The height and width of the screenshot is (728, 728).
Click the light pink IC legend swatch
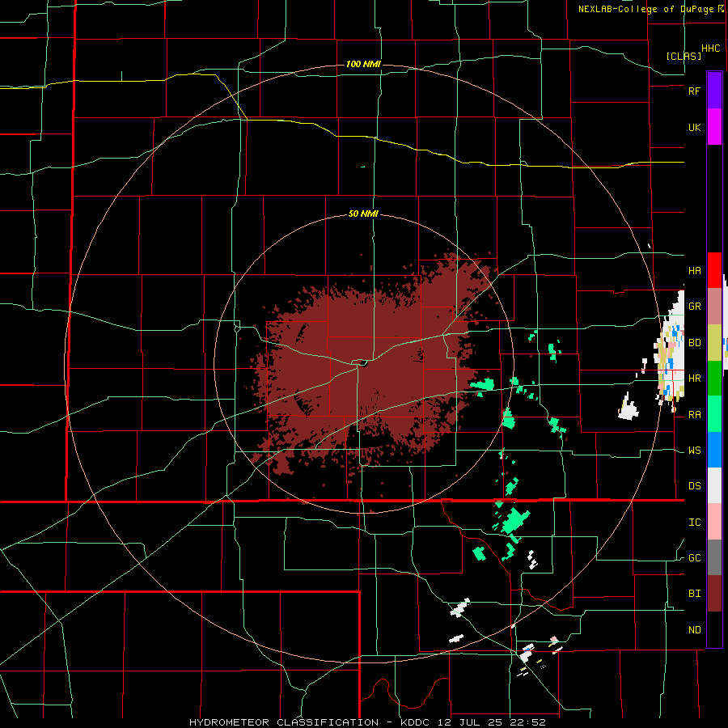[714, 522]
